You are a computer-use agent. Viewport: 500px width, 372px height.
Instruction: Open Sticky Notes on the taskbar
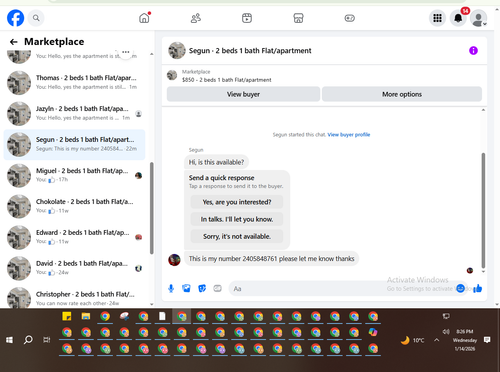coord(67,316)
